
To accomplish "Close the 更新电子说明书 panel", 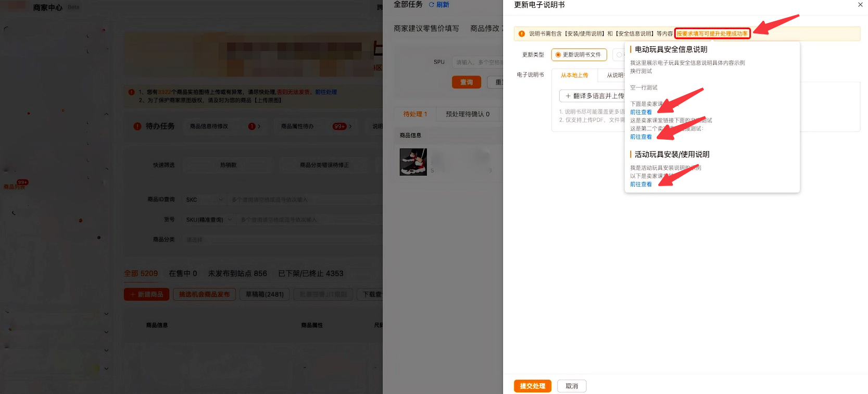I will tap(860, 5).
